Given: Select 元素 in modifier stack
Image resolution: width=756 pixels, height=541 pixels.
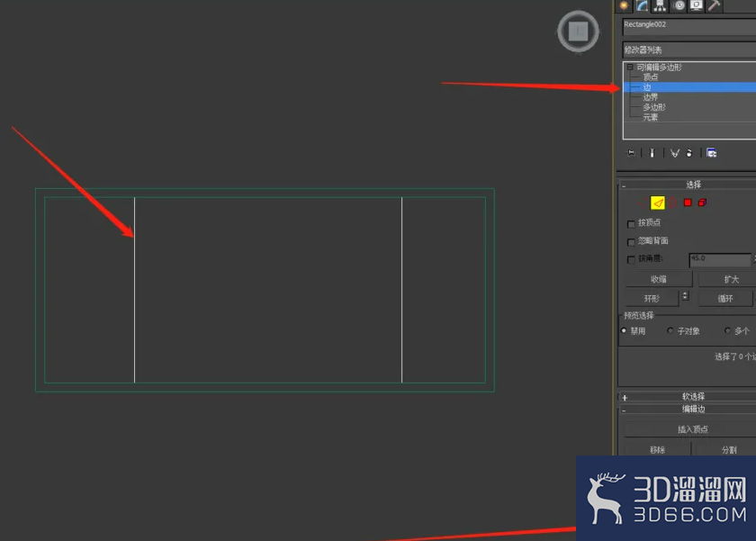Looking at the screenshot, I should [651, 117].
